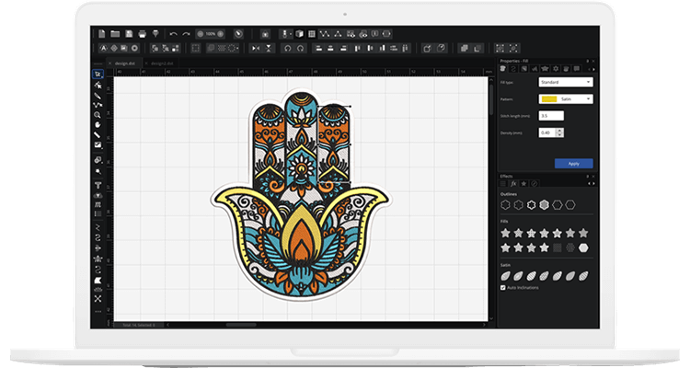Show more tools via the three dots
The height and width of the screenshot is (368, 690).
tap(98, 311)
